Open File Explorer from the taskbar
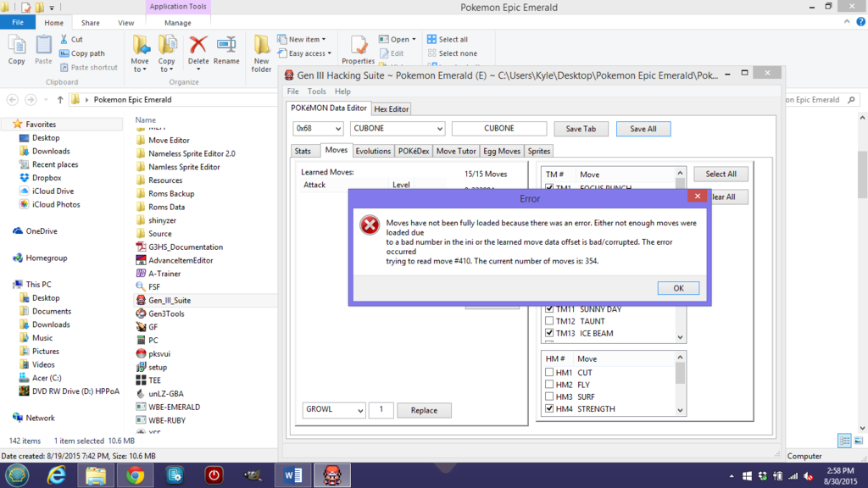868x488 pixels. pos(96,475)
